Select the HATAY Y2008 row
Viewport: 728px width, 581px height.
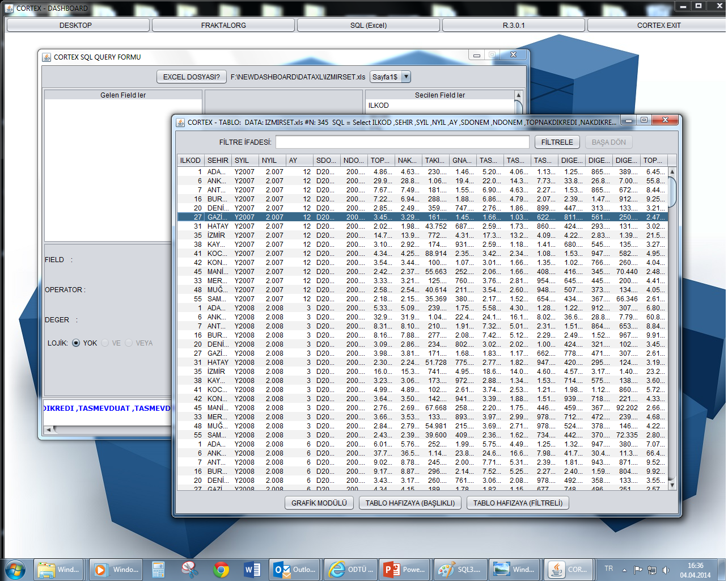point(422,362)
